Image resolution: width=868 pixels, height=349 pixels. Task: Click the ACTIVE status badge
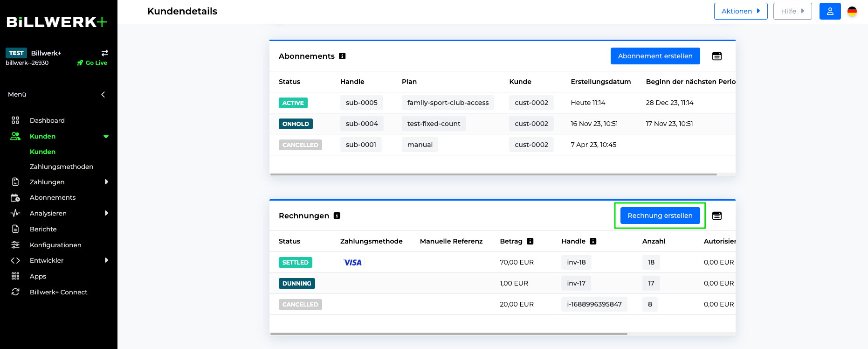(293, 103)
